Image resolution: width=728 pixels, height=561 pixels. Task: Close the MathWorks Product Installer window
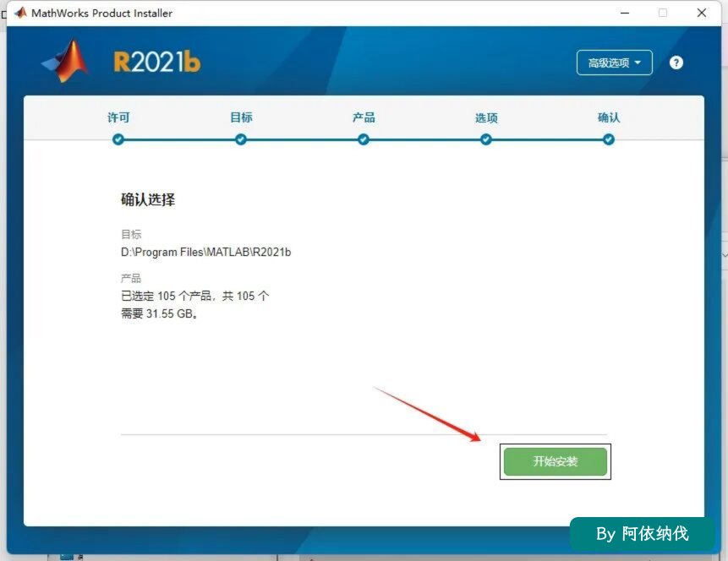[702, 13]
